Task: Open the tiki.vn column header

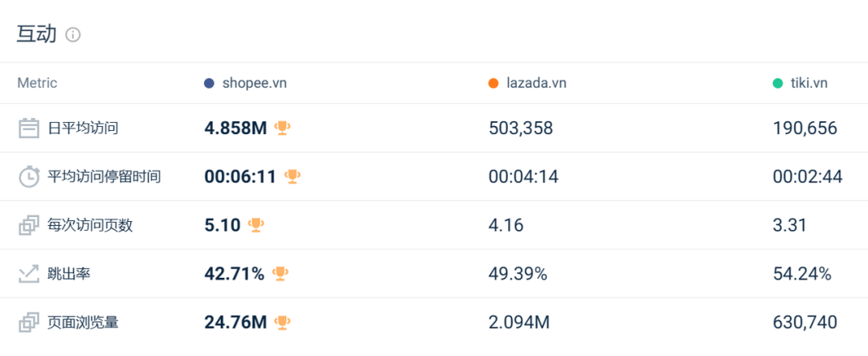Action: (809, 83)
